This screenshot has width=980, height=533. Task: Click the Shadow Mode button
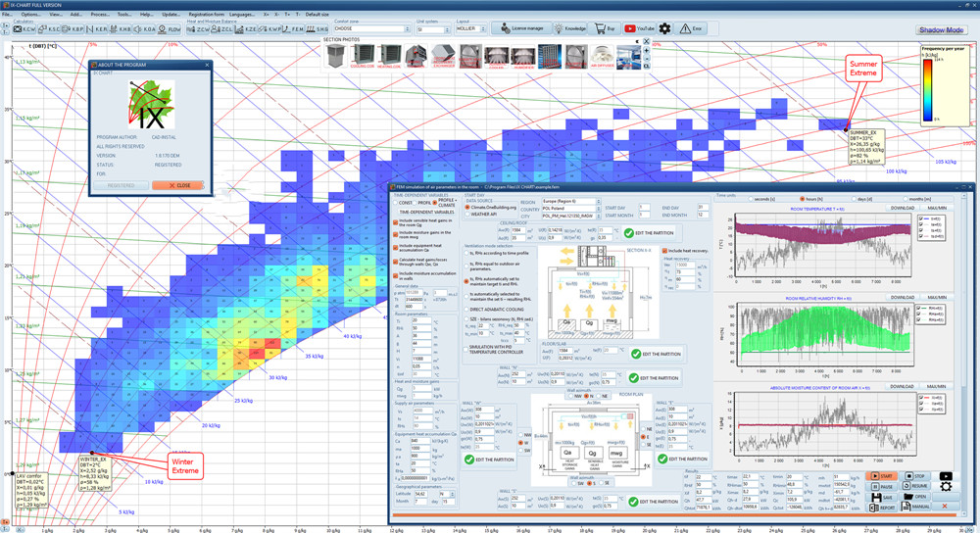[x=941, y=29]
